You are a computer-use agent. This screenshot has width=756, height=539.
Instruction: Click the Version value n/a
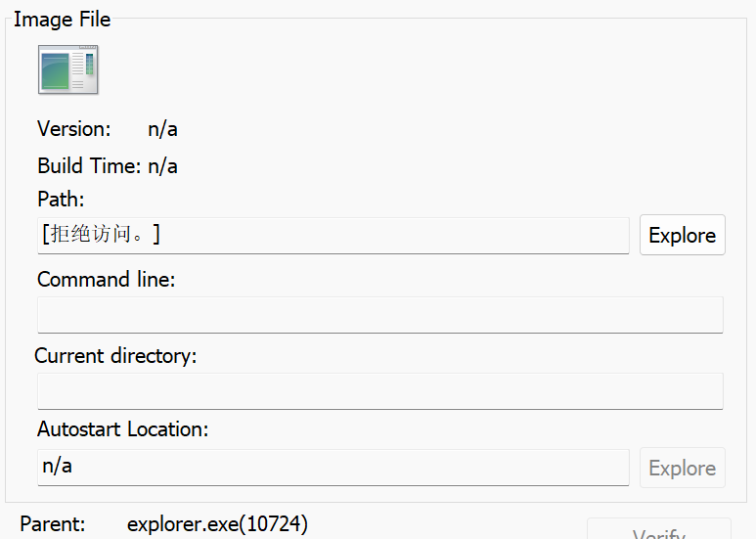coord(162,128)
